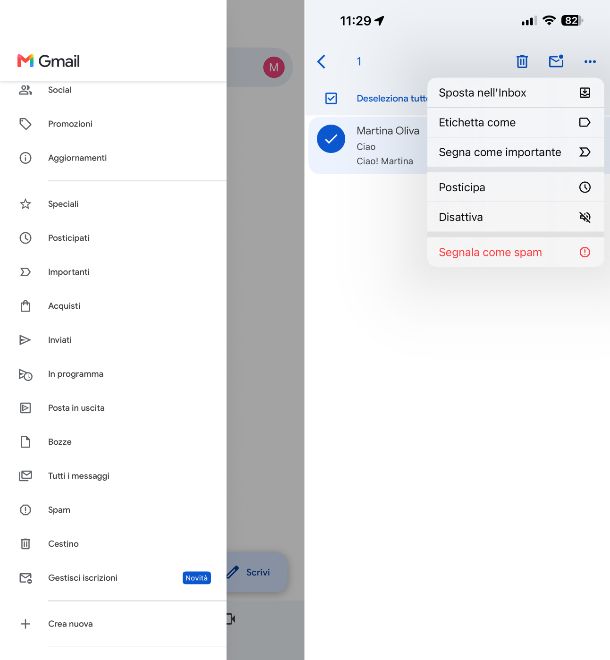Viewport: 610px width, 660px height.
Task: Open the Cestino folder
Action: point(113,544)
